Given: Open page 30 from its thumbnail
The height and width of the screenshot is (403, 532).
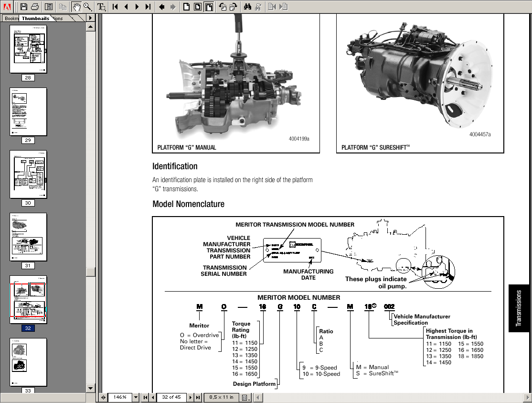Looking at the screenshot, I should [28, 174].
